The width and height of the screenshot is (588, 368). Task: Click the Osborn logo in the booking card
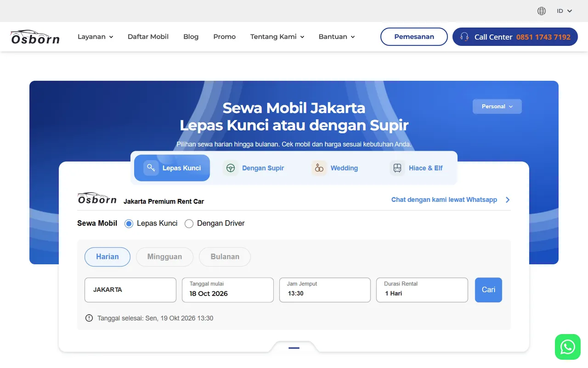tap(97, 198)
